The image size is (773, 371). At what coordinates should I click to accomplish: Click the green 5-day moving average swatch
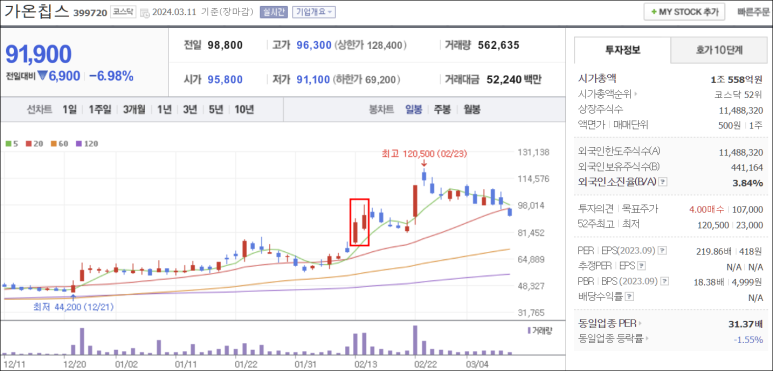(8, 144)
